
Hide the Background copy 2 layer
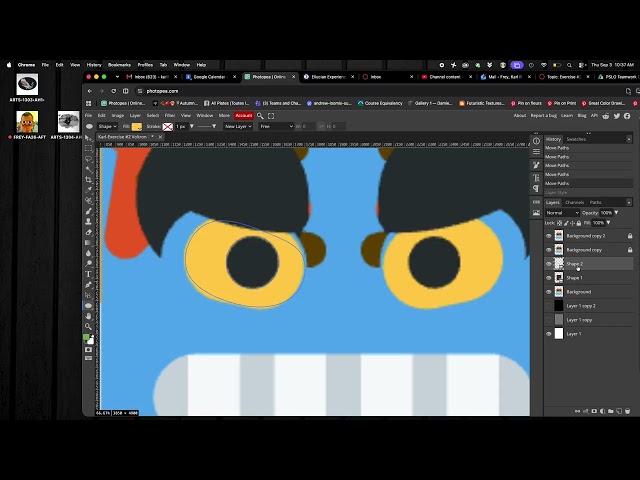point(549,236)
